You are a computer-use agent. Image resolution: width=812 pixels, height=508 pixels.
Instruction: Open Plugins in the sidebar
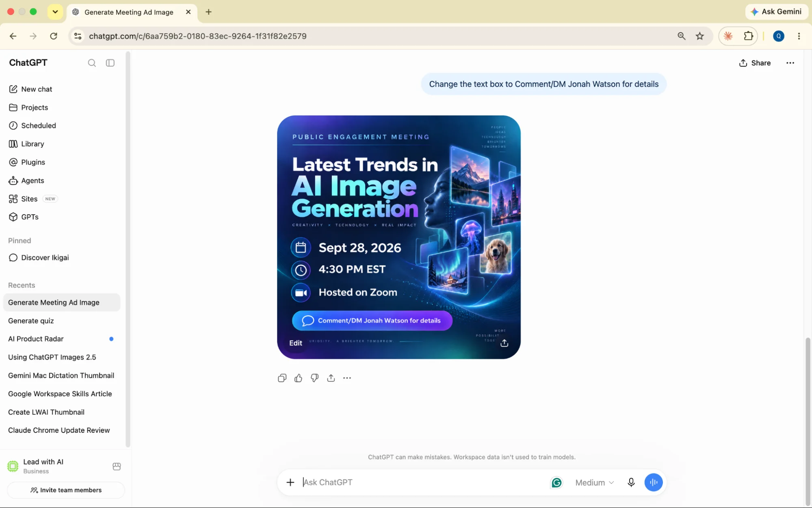click(x=61, y=162)
